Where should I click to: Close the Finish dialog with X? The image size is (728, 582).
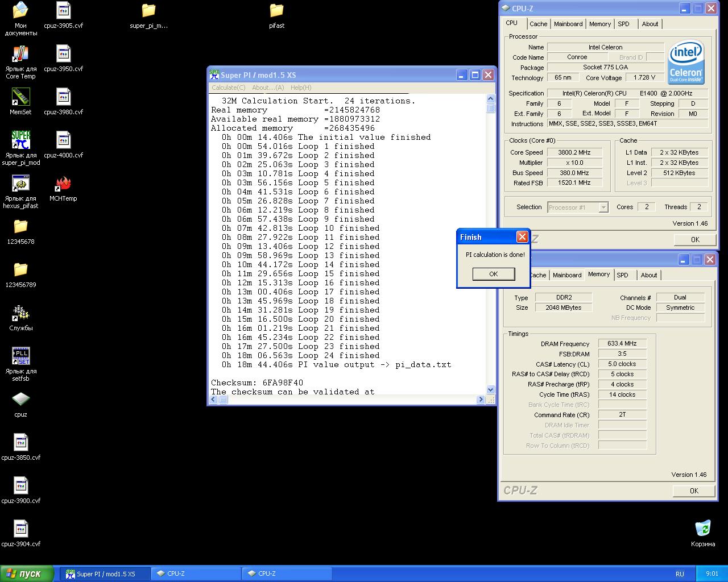coord(522,237)
